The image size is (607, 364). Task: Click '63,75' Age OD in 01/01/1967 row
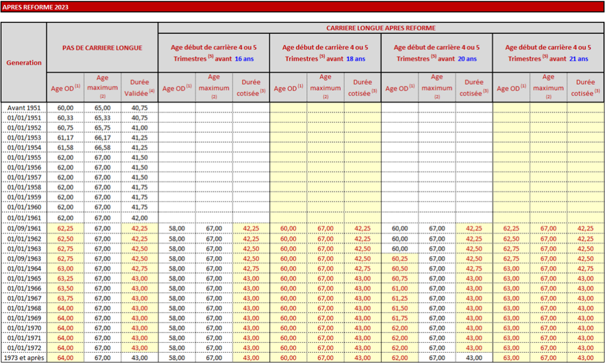(x=65, y=298)
